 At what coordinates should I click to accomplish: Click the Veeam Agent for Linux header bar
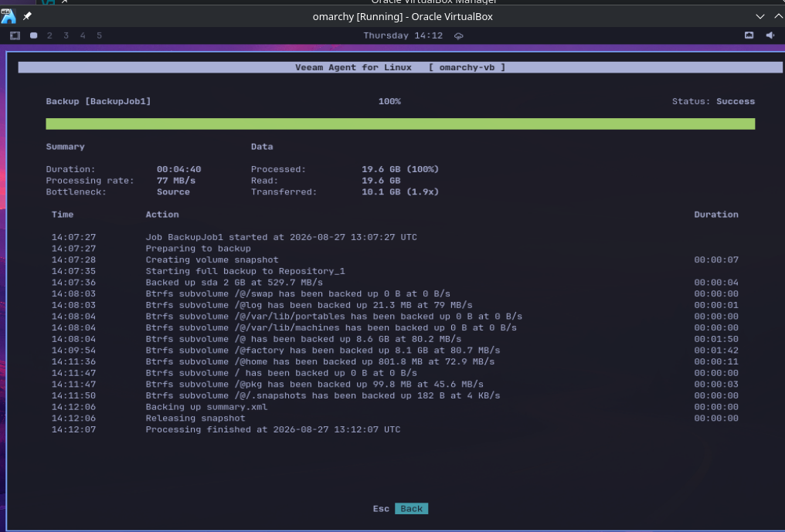coord(400,67)
